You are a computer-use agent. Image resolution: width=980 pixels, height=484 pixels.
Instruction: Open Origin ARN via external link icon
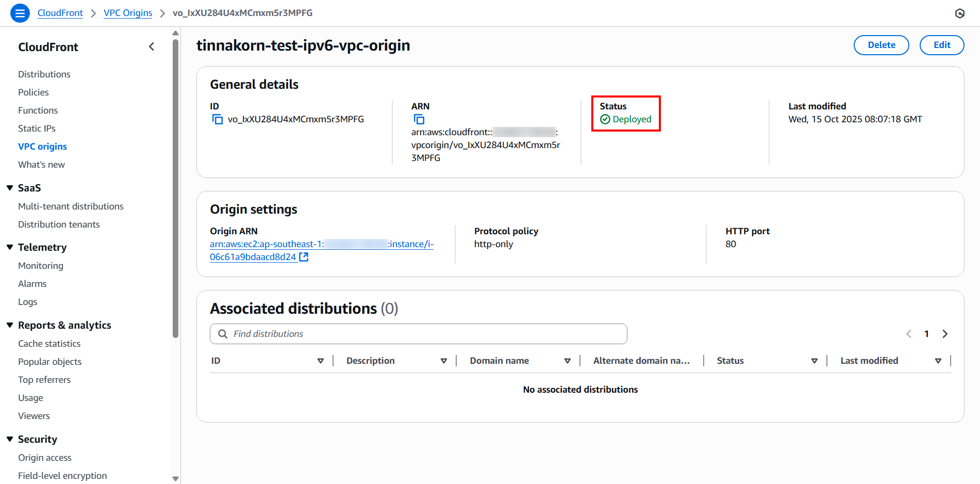point(304,256)
